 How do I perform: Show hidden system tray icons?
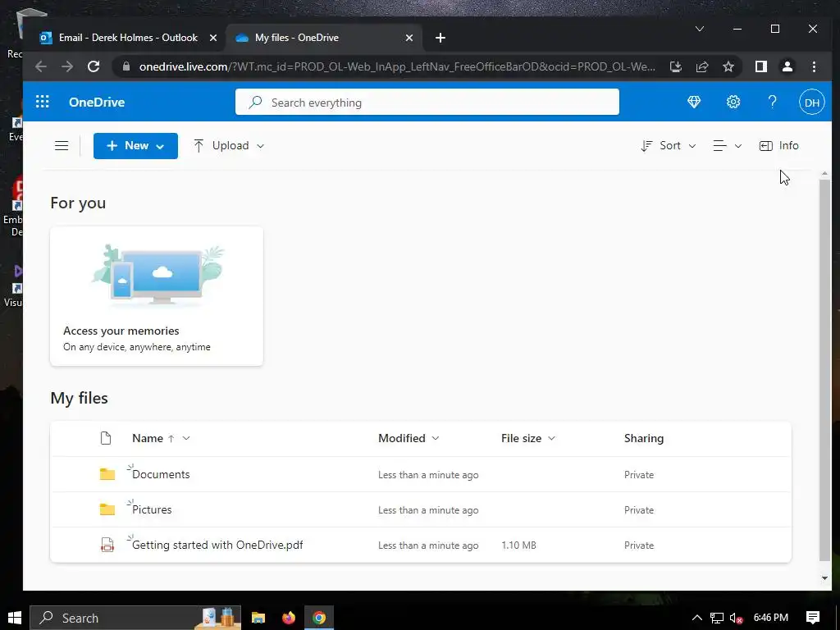tap(697, 618)
